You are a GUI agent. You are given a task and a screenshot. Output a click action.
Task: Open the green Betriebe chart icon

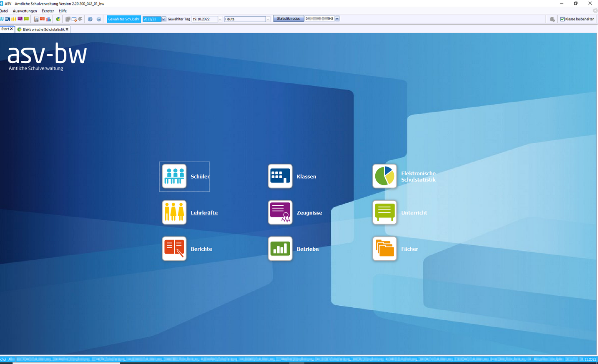click(280, 249)
